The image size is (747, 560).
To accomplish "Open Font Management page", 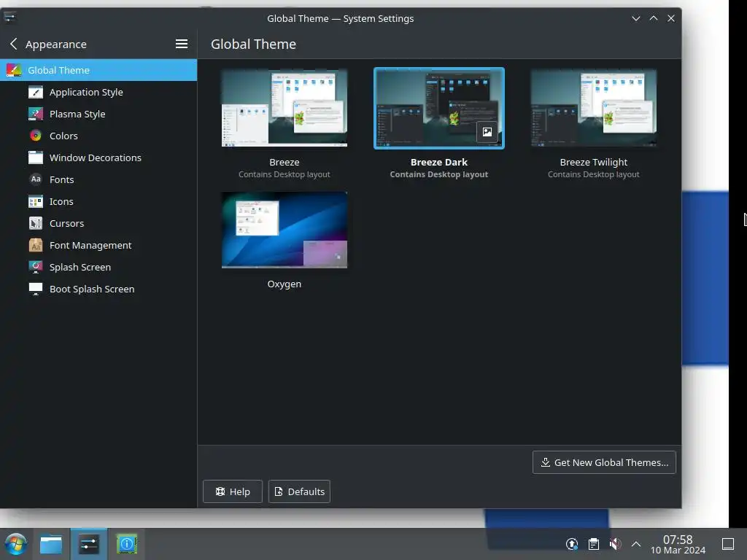I will pos(98,245).
